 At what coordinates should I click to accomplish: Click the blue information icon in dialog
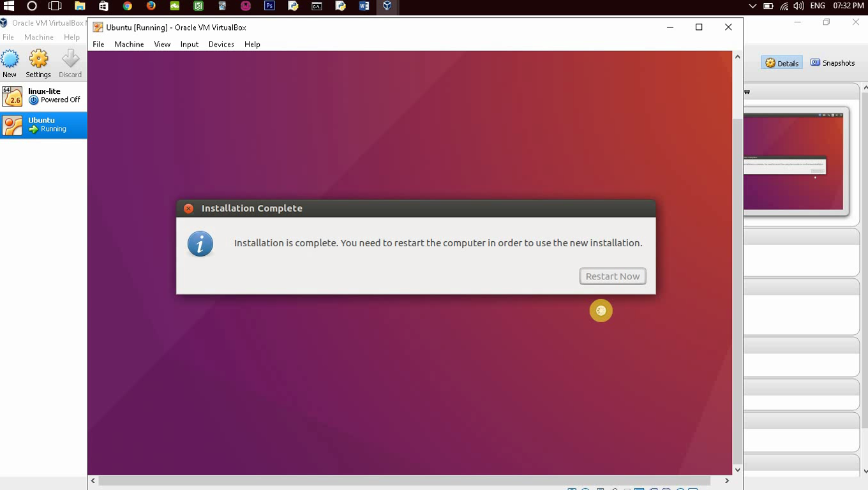[x=200, y=244]
